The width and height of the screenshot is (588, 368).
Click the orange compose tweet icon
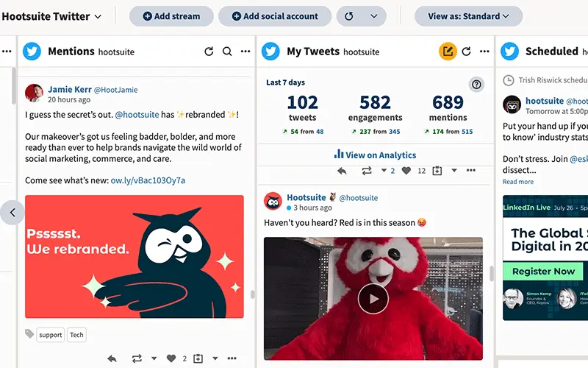click(448, 52)
